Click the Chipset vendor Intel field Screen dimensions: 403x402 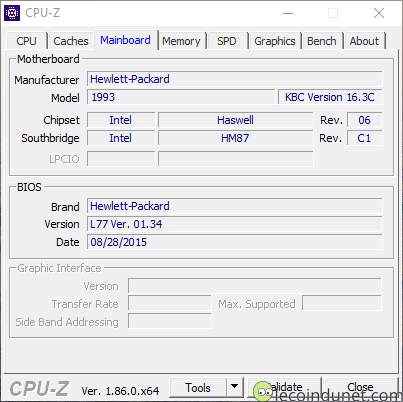point(121,120)
